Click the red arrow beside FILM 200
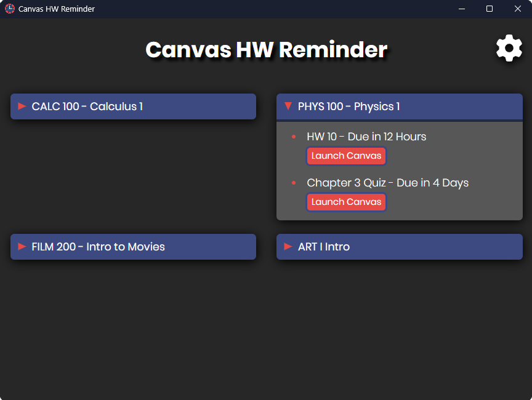The height and width of the screenshot is (400, 532). pyautogui.click(x=22, y=247)
